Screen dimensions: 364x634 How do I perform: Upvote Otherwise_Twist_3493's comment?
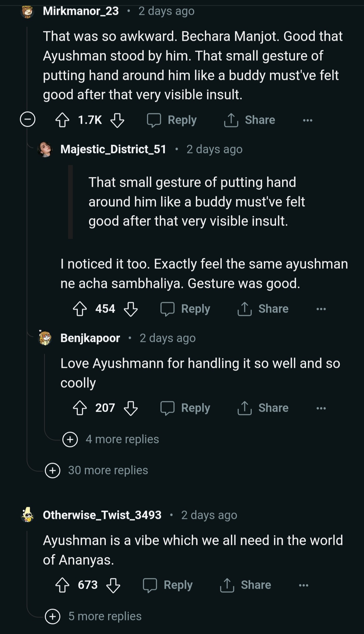point(62,585)
